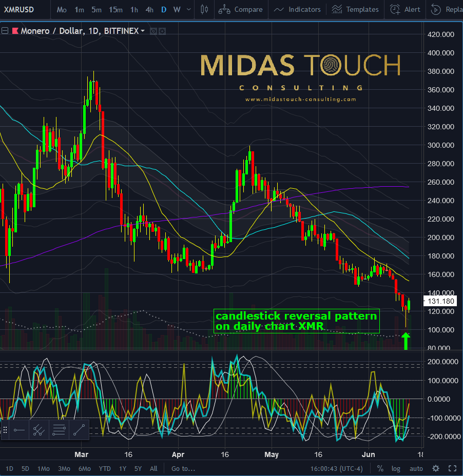The image size is (463, 476).
Task: Set range to 1D
Action: point(9,468)
